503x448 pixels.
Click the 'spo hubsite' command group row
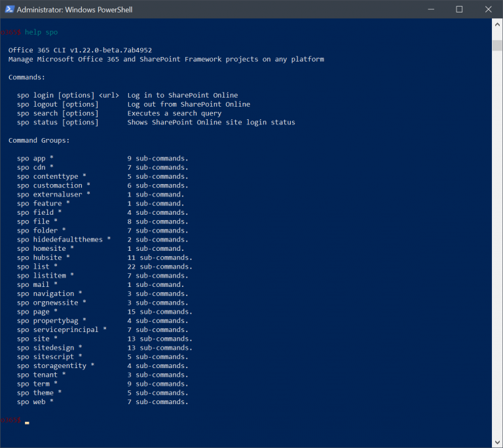105,257
